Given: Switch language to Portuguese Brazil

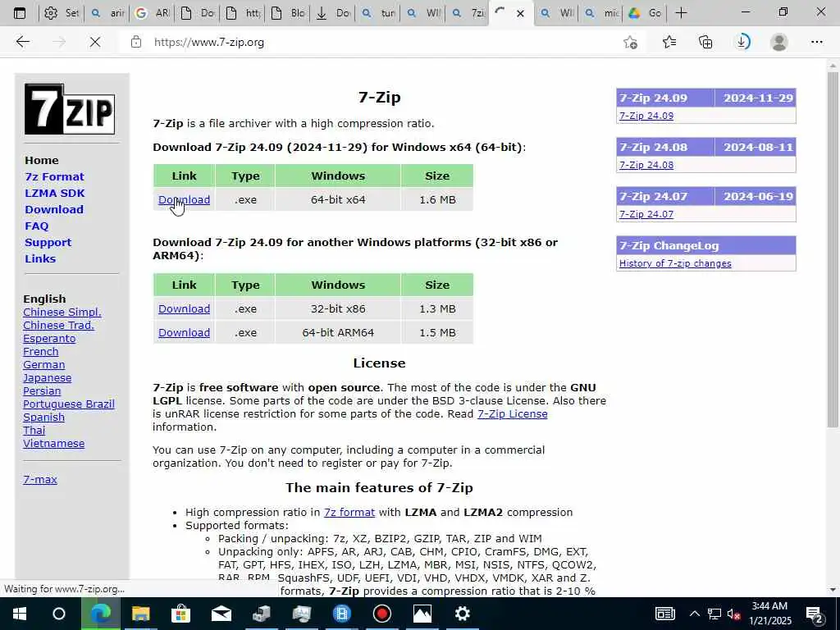Looking at the screenshot, I should tap(69, 404).
